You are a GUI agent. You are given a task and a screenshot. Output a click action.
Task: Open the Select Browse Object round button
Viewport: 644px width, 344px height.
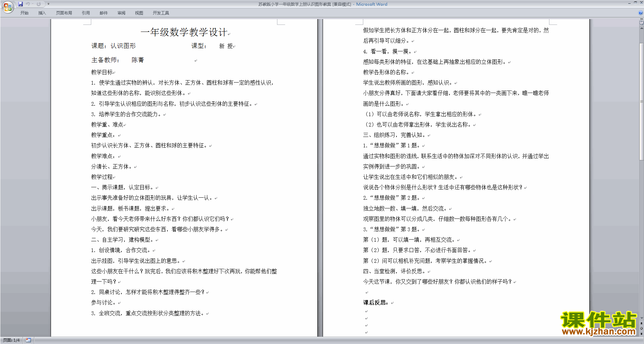coord(642,329)
